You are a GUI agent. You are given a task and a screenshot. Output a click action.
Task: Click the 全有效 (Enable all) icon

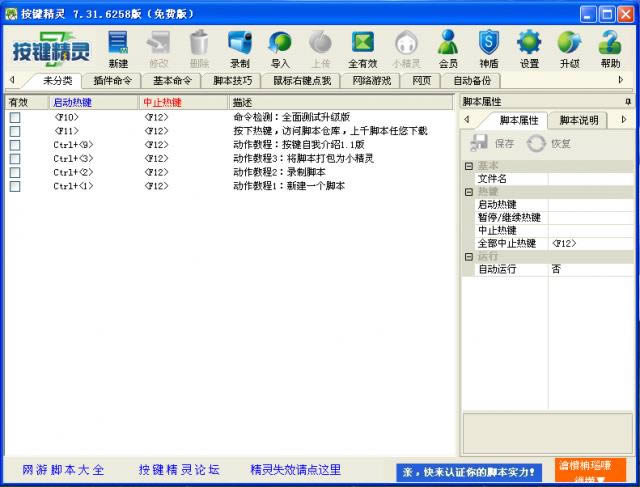click(363, 48)
